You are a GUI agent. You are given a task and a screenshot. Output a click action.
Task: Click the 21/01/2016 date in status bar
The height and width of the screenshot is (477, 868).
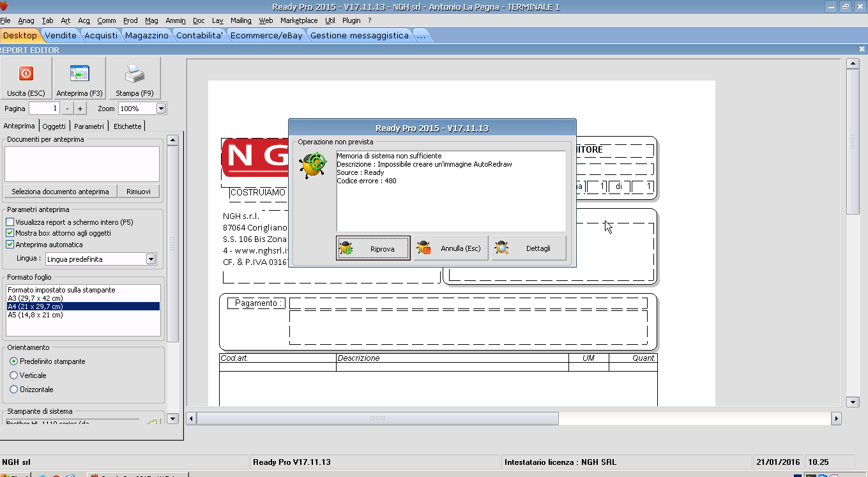click(x=778, y=462)
